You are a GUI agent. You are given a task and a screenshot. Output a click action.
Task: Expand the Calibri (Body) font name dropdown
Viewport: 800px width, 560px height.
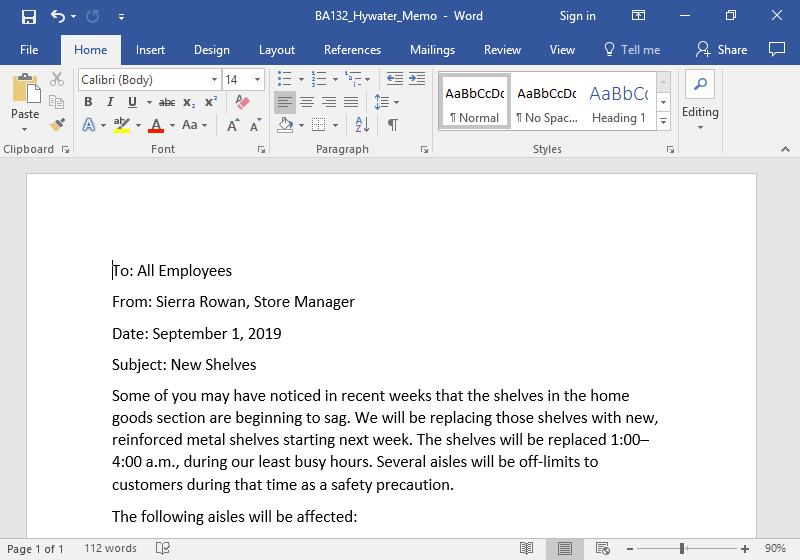point(214,80)
